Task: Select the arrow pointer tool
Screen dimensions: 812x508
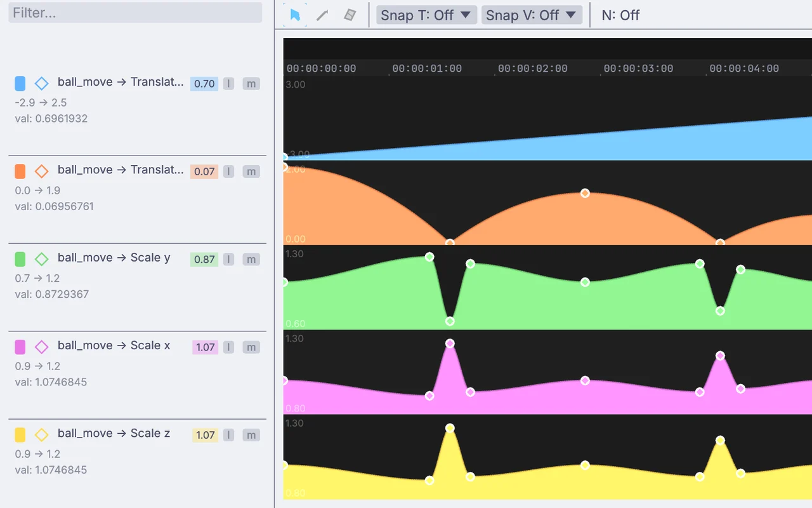Action: click(295, 15)
